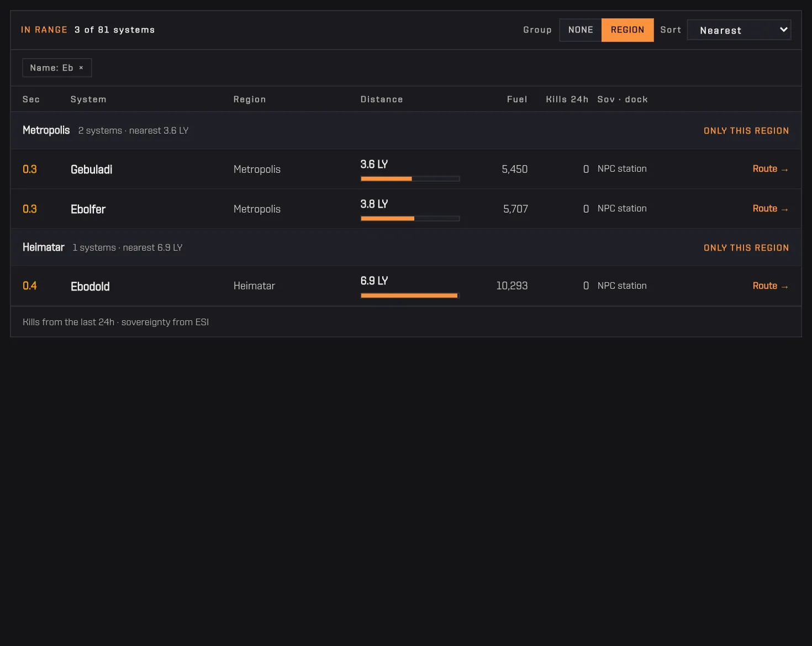Show only the Heimatar region
This screenshot has width=812, height=646.
(746, 248)
